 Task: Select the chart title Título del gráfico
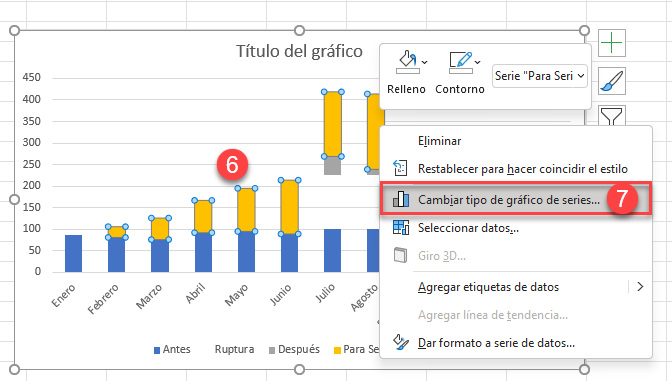click(300, 51)
